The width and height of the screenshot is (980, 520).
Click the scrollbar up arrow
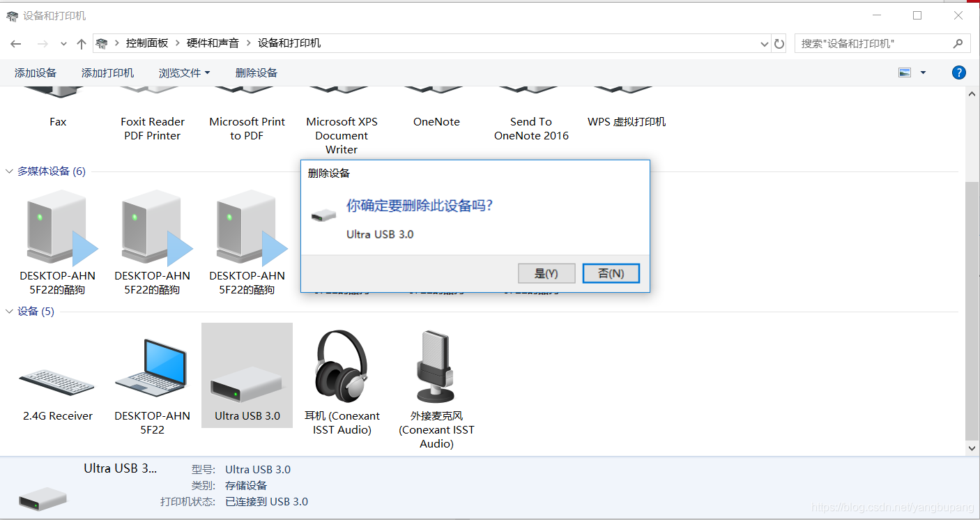(972, 93)
